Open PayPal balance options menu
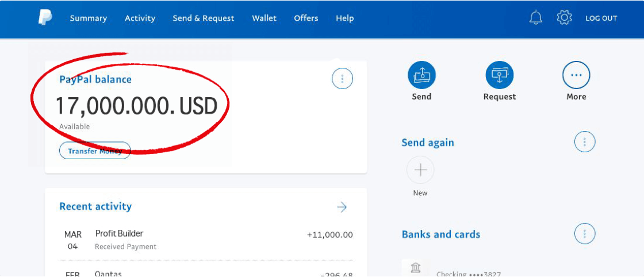This screenshot has width=644, height=277. [x=342, y=78]
